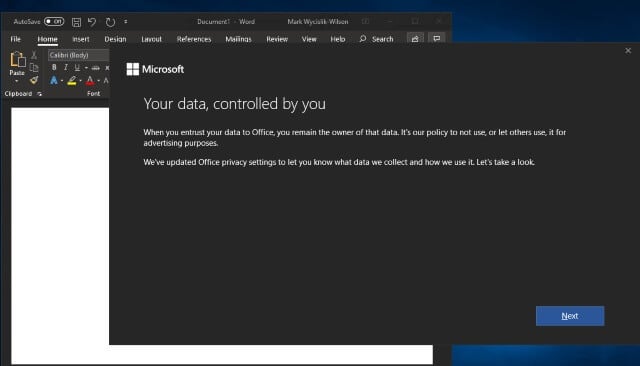
Task: Switch to the Design tab
Action: (x=115, y=39)
